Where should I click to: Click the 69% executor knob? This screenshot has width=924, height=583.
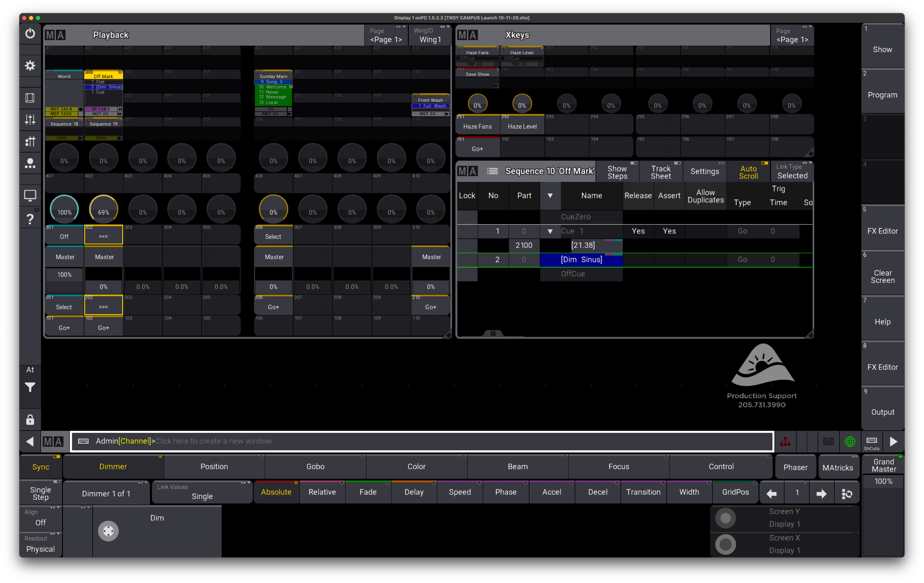[103, 210]
